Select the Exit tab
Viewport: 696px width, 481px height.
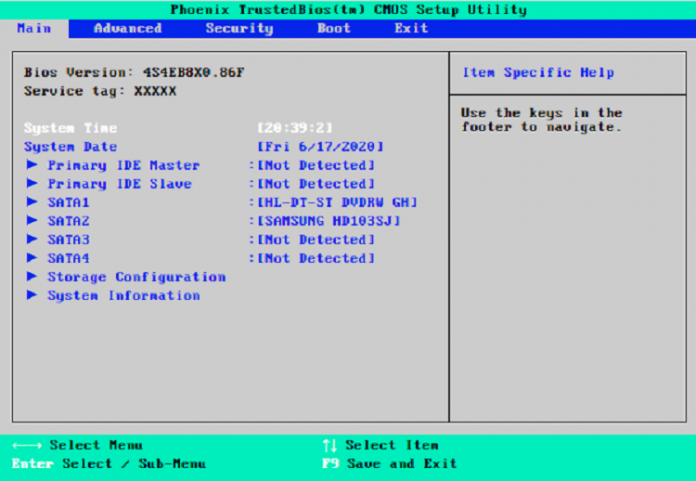pos(411,28)
